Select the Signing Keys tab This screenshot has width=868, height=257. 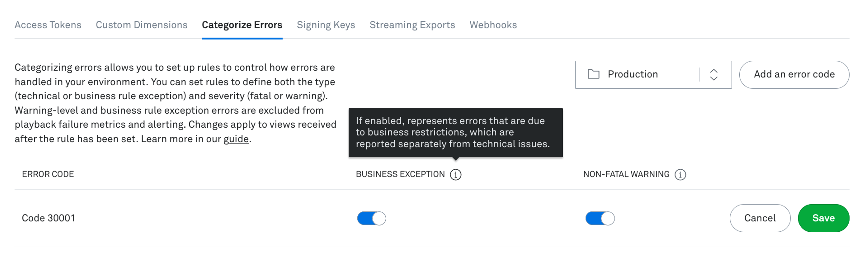(x=325, y=24)
